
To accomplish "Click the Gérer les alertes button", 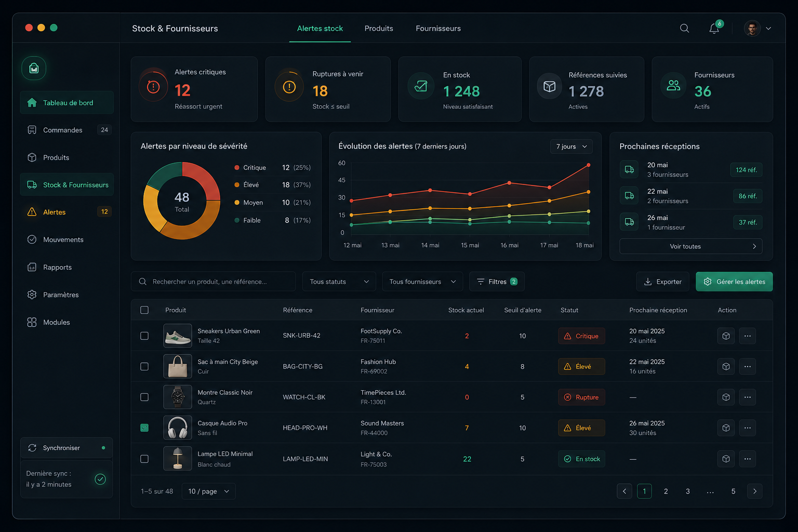I will [734, 282].
